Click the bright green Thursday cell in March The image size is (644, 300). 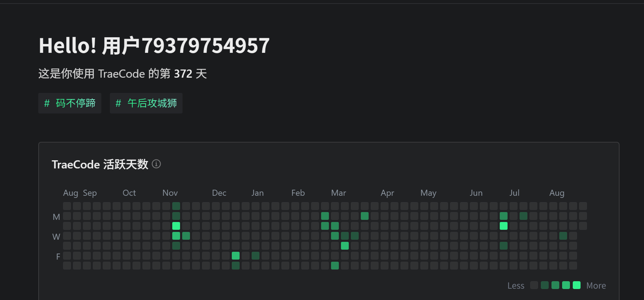[345, 246]
